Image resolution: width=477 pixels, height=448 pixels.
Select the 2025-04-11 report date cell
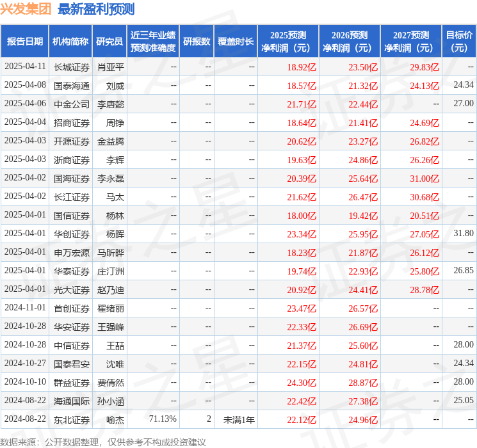[25, 67]
